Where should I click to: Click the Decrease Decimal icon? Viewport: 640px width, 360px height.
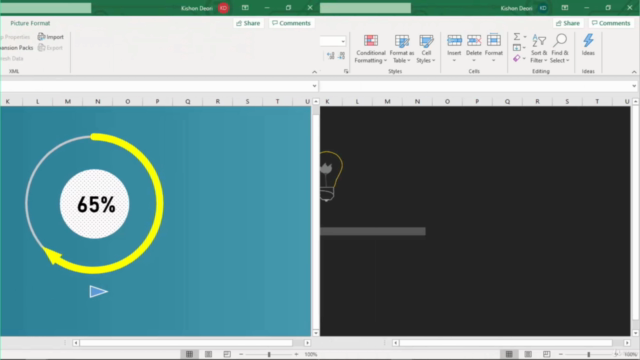(x=342, y=56)
